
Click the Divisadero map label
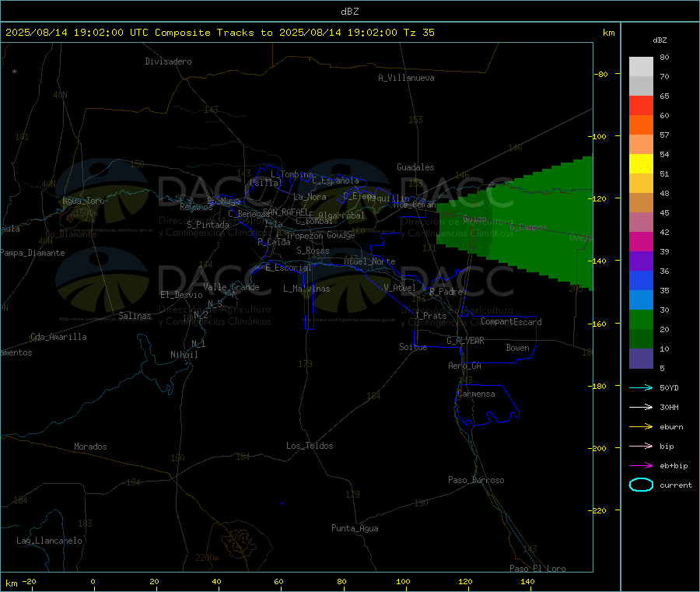(168, 61)
